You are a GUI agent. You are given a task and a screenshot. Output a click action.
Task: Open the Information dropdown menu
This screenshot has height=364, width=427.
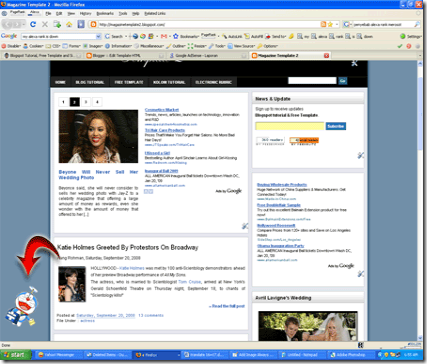tap(119, 46)
